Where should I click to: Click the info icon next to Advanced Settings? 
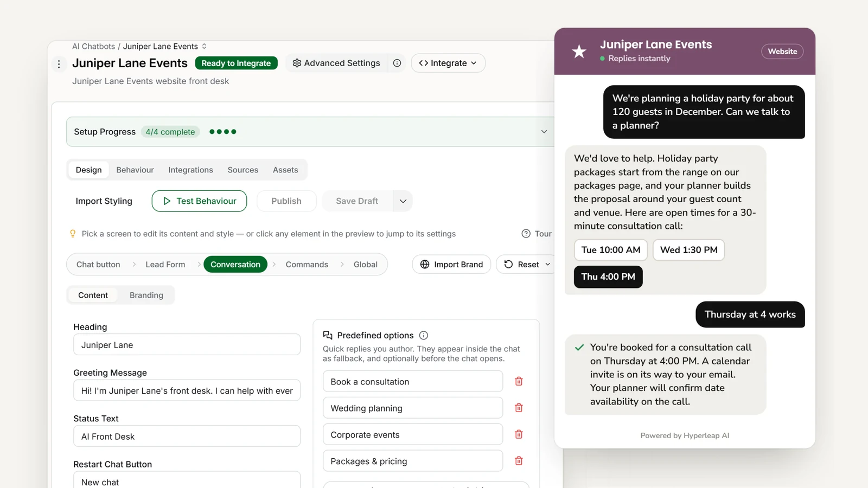click(397, 63)
